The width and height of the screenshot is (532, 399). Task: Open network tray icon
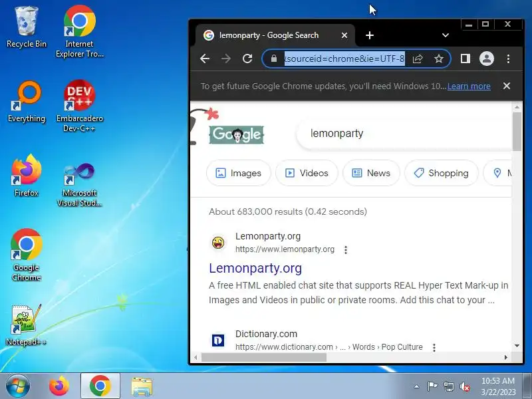click(x=448, y=386)
